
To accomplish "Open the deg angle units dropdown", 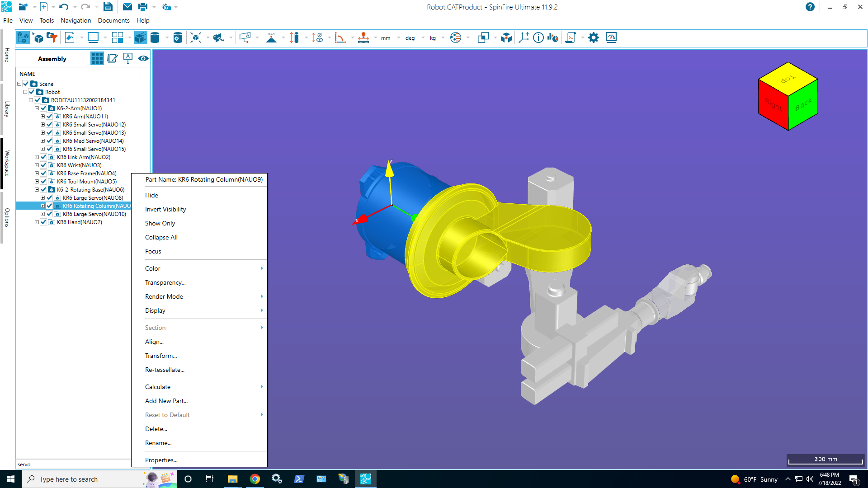I will 423,38.
